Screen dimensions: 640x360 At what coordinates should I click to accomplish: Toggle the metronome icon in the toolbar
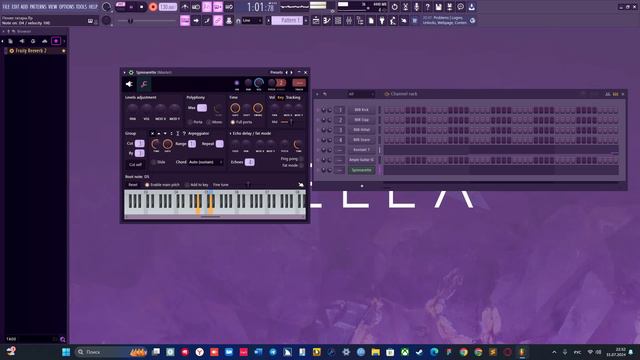185,7
